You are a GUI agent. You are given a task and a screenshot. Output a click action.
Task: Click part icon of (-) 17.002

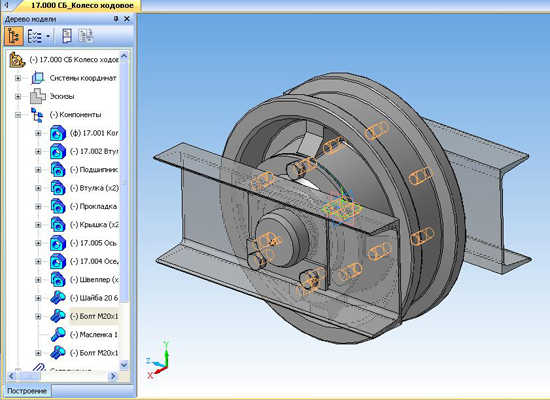(x=58, y=152)
